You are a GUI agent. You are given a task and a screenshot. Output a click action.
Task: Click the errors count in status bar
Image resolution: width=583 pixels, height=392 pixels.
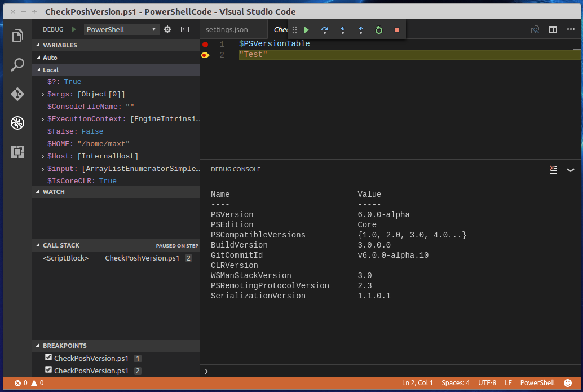(x=21, y=383)
